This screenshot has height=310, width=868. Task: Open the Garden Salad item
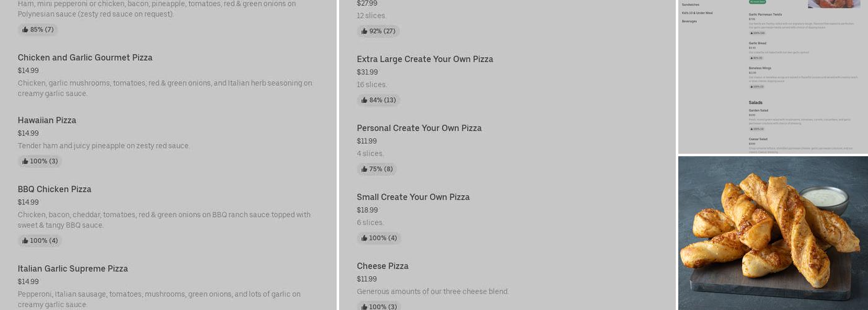point(758,110)
